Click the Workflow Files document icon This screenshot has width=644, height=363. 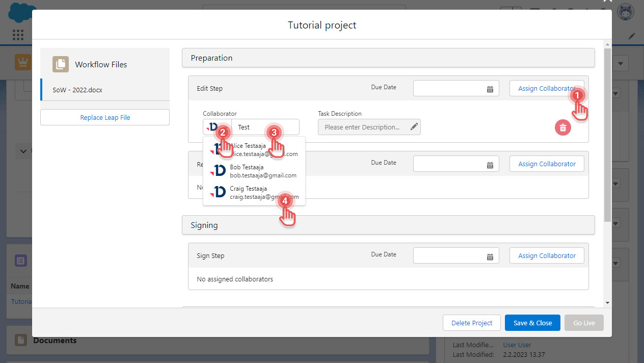60,64
